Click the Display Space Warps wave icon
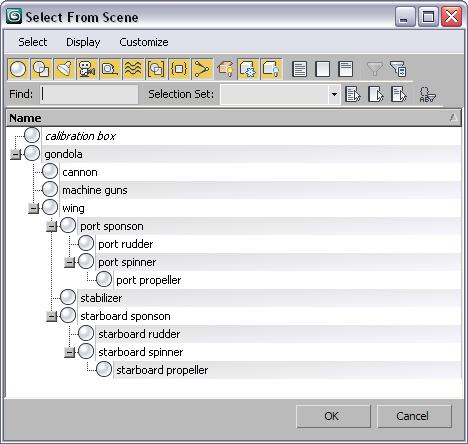 [133, 69]
